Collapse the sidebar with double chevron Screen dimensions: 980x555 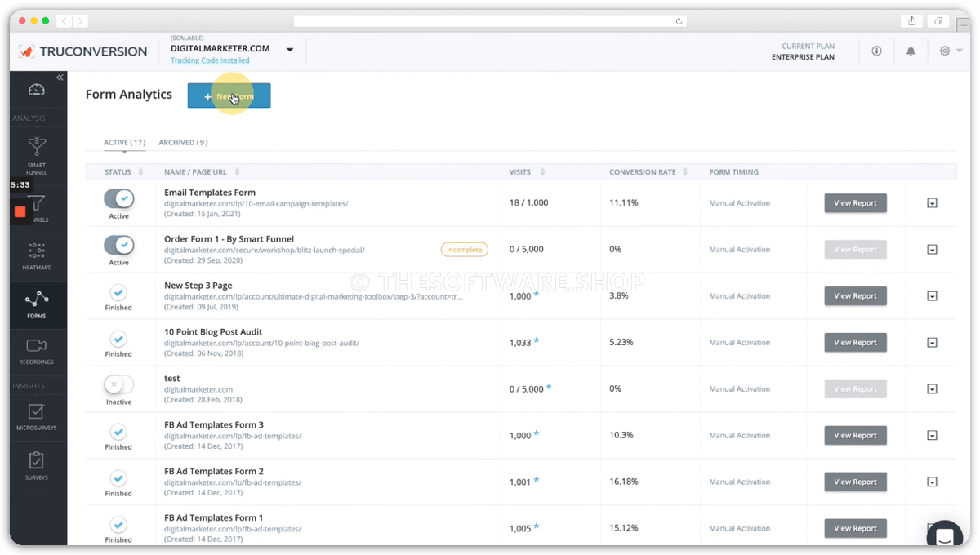(x=60, y=78)
